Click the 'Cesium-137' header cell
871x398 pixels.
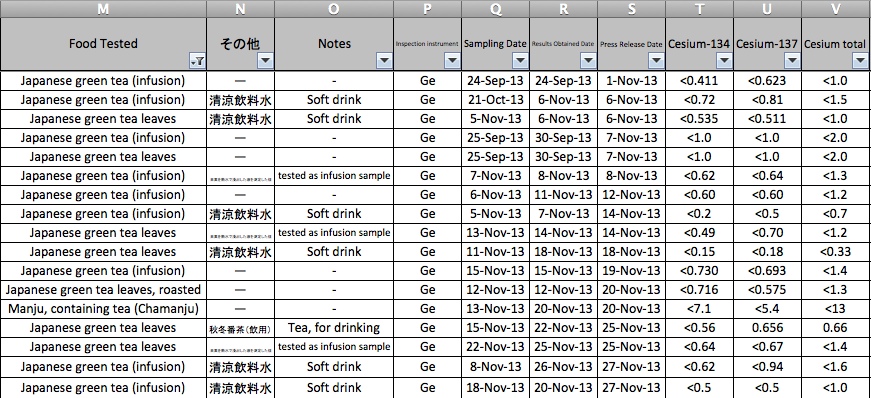point(767,44)
